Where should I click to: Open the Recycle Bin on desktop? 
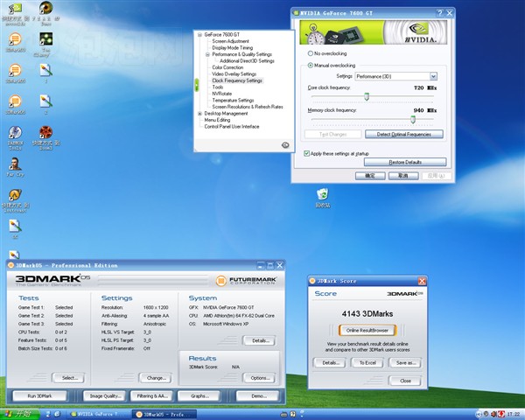(x=322, y=194)
